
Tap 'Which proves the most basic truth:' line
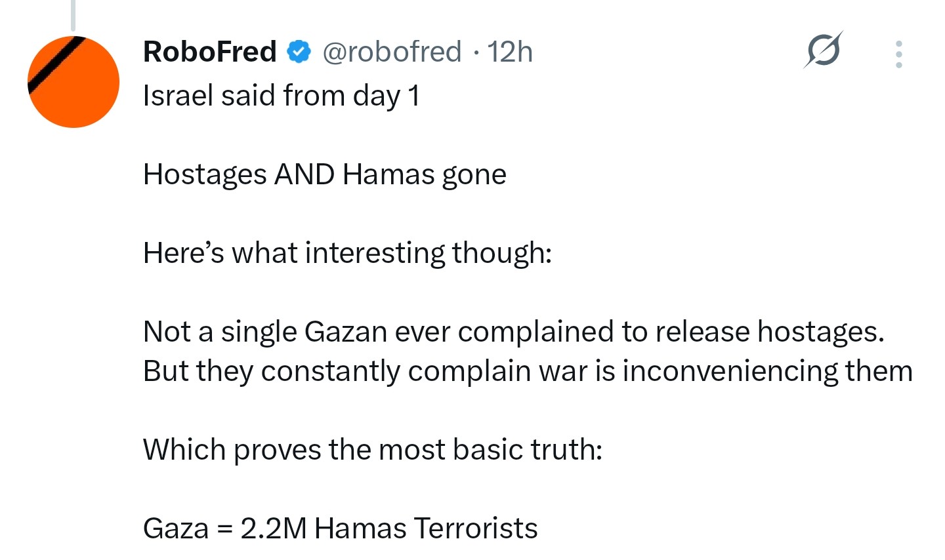pos(373,450)
